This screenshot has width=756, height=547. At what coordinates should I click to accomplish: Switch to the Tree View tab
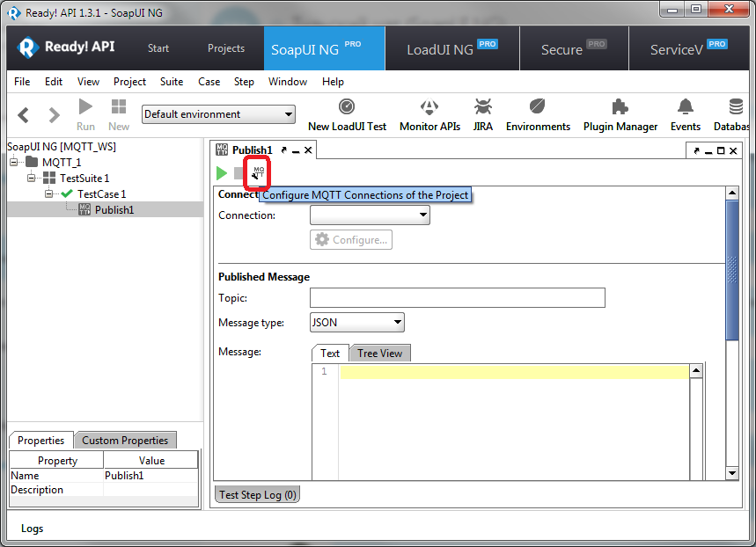[x=380, y=354]
